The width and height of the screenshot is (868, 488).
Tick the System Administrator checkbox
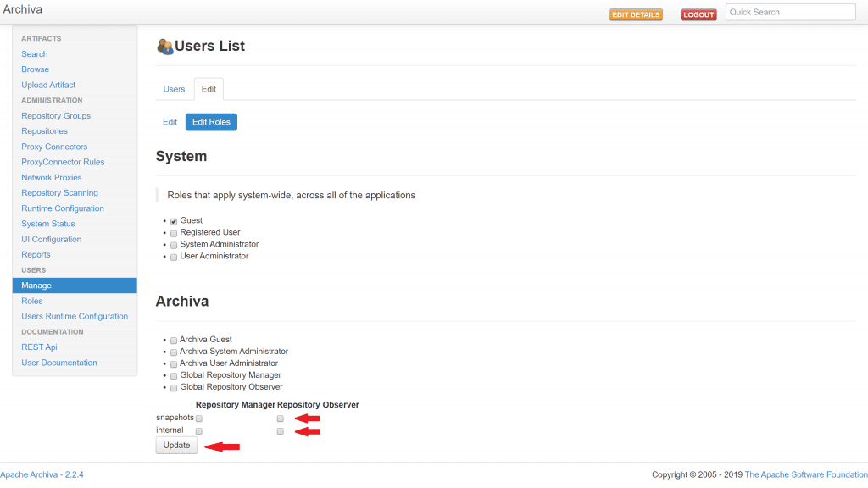pyautogui.click(x=174, y=245)
